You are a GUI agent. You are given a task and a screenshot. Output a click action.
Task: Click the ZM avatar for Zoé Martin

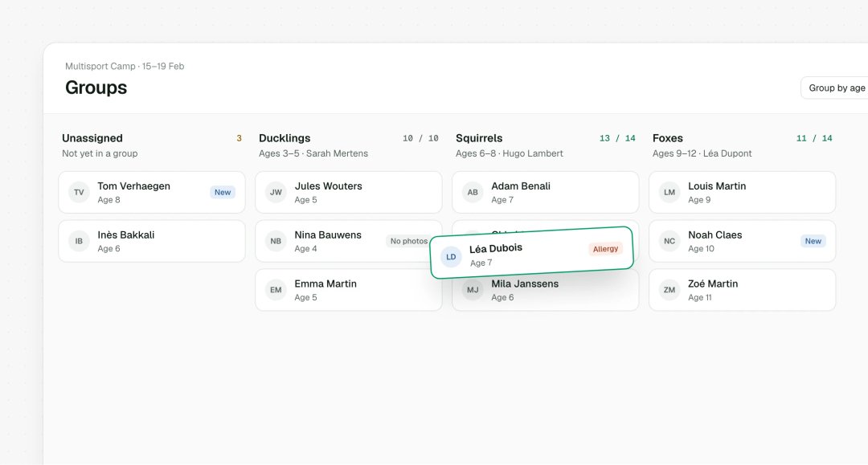tap(669, 290)
